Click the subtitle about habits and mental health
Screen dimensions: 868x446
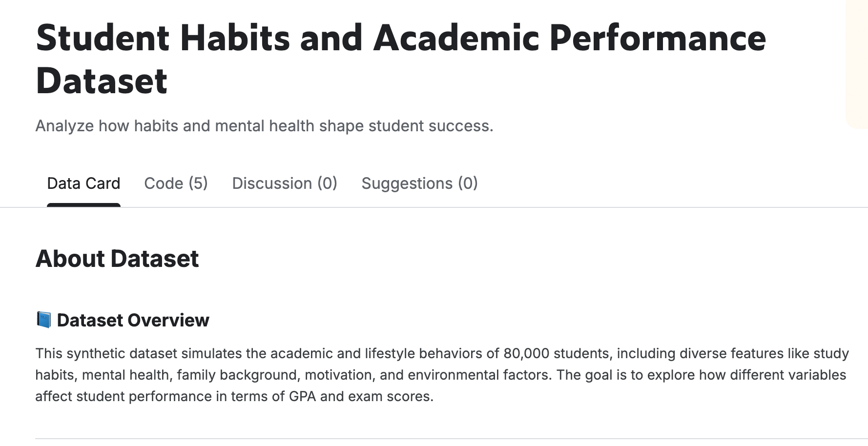click(x=264, y=126)
